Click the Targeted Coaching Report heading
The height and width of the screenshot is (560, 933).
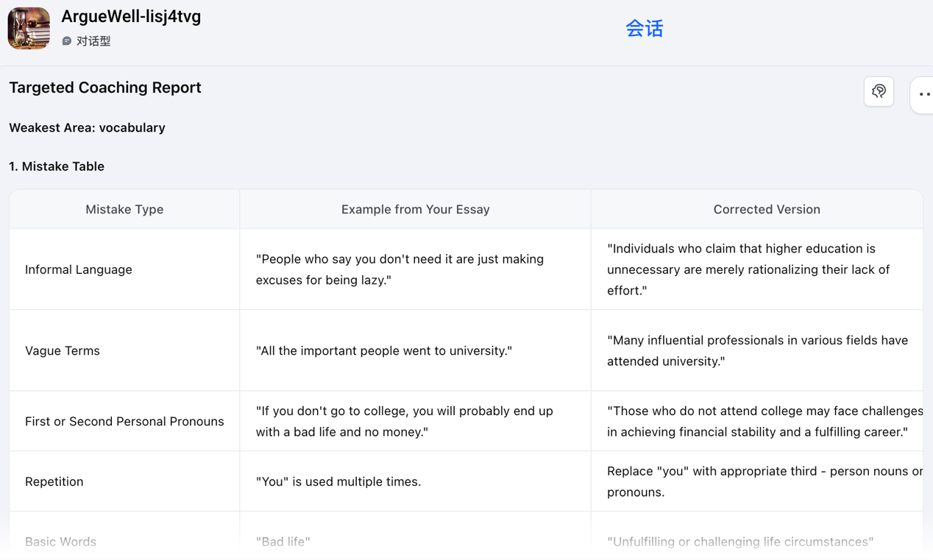pos(105,88)
